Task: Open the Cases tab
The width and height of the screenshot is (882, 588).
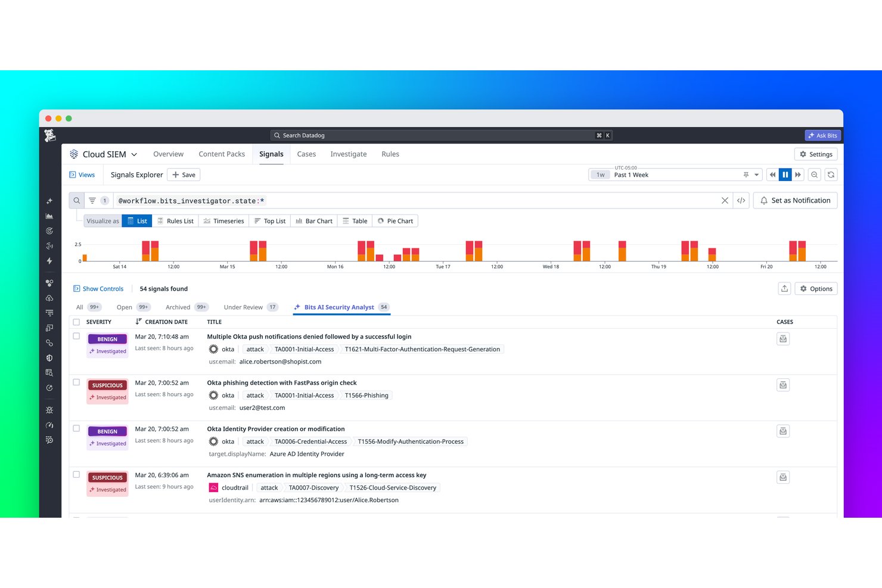Action: click(306, 154)
